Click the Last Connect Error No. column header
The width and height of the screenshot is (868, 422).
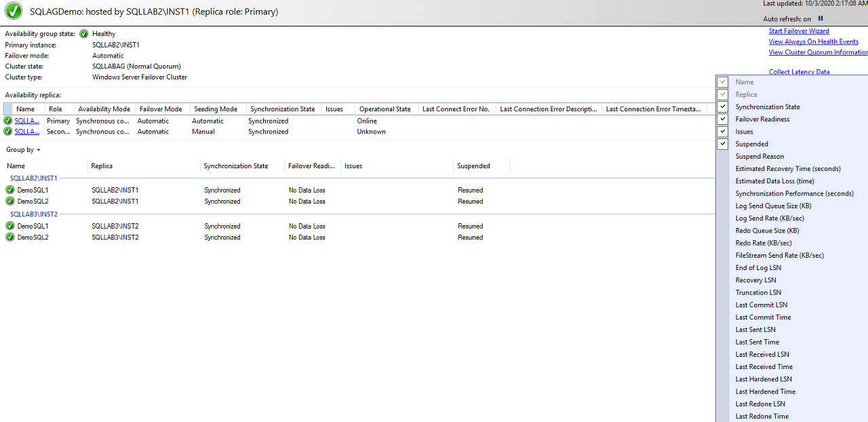(456, 109)
